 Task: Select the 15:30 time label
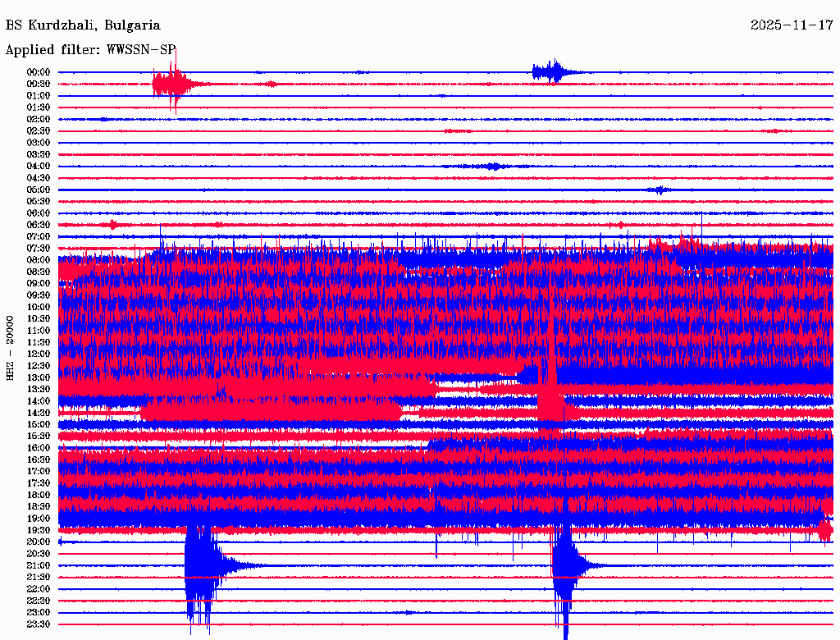tap(39, 437)
